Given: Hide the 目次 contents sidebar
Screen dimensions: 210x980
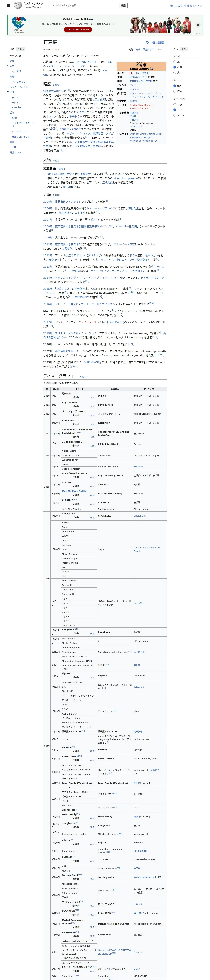Looking at the screenshot, I should [x=21, y=49].
